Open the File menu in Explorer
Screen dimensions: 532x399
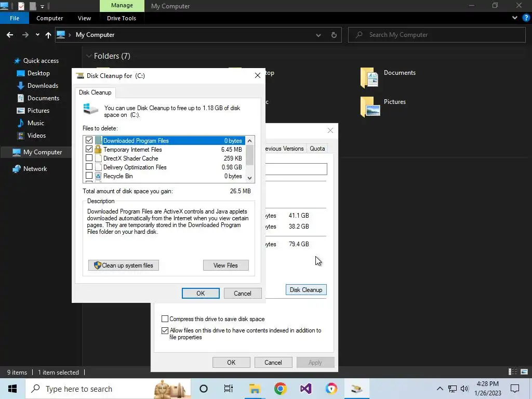15,18
